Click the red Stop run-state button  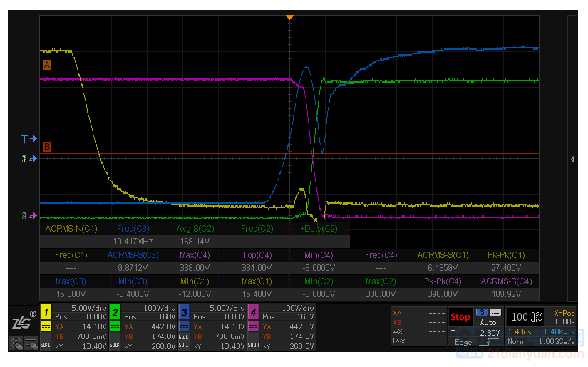point(460,317)
